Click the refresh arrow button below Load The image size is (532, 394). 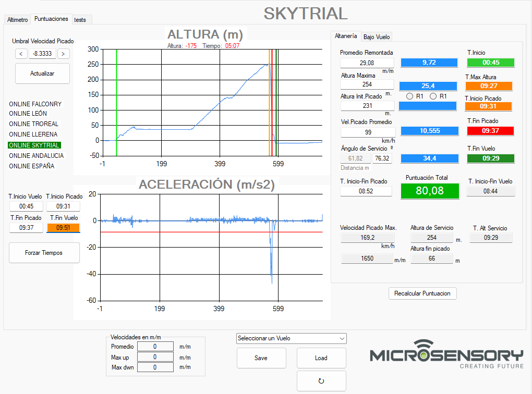click(321, 381)
